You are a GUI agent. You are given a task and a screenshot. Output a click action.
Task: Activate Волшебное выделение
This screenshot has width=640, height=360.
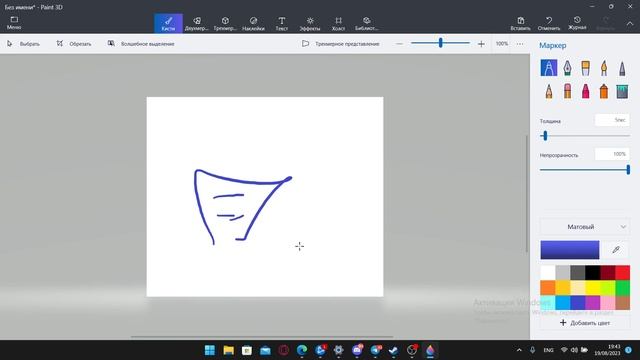(141, 44)
